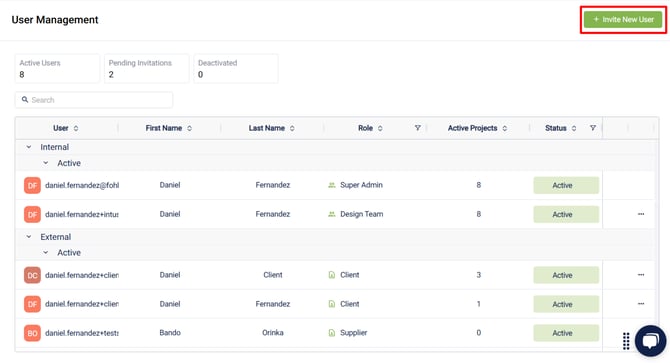Click the Search input field
This screenshot has width=670, height=363.
coord(94,100)
